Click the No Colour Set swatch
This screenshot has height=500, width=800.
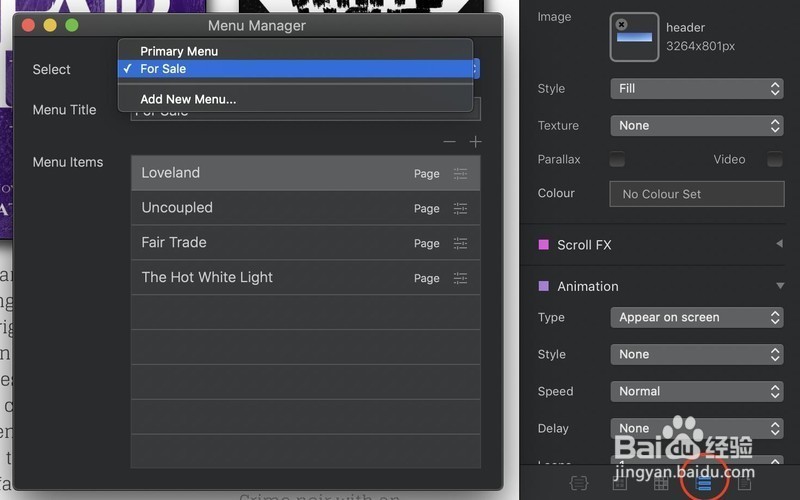pyautogui.click(x=697, y=194)
